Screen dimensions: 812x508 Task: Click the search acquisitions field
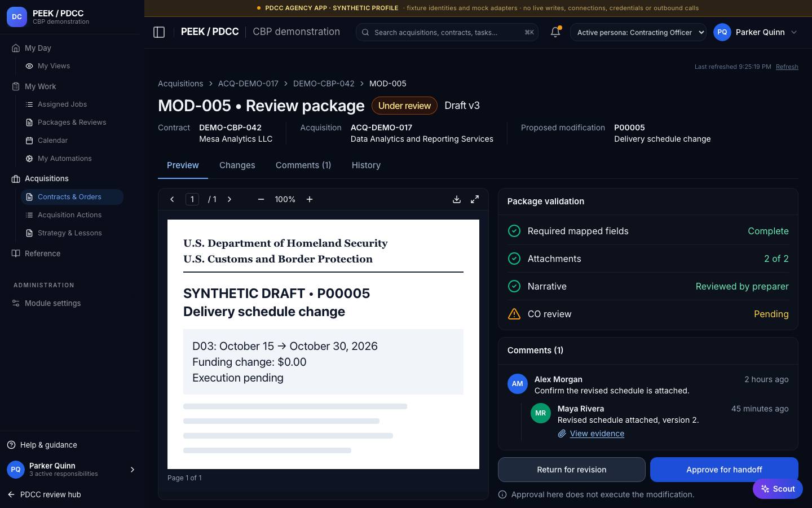tap(447, 32)
